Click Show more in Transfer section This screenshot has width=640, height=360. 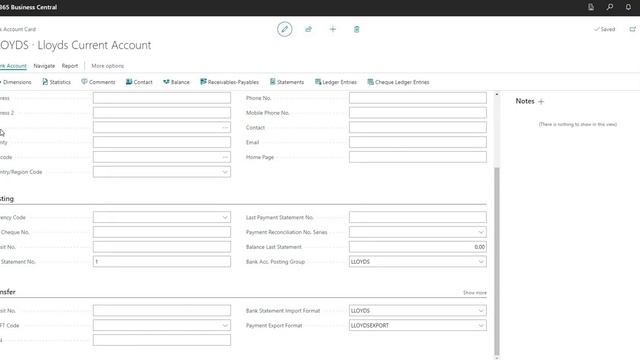click(x=475, y=293)
